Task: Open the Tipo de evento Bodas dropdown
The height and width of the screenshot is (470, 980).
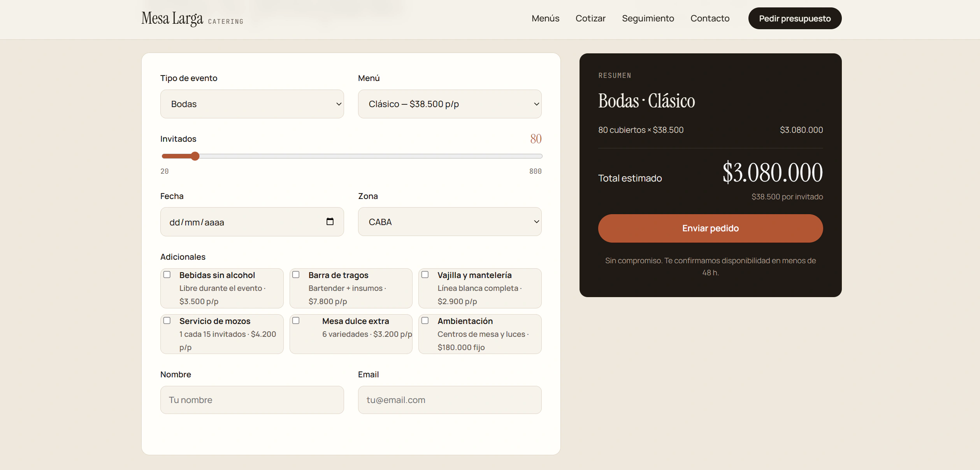Action: [252, 104]
